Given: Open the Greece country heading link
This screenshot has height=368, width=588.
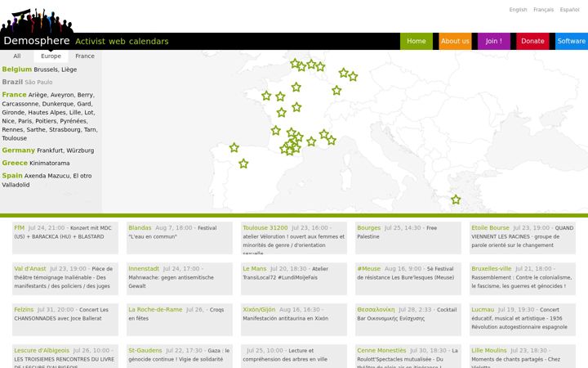Looking at the screenshot, I should (x=15, y=163).
